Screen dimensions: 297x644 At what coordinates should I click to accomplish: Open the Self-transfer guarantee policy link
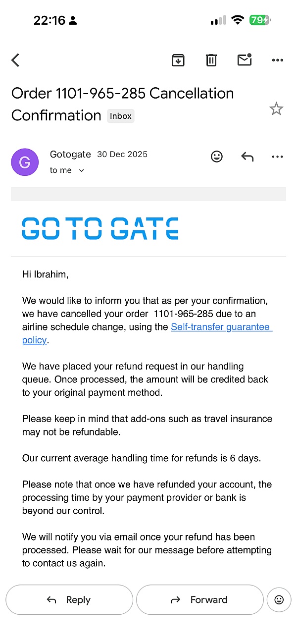(221, 327)
